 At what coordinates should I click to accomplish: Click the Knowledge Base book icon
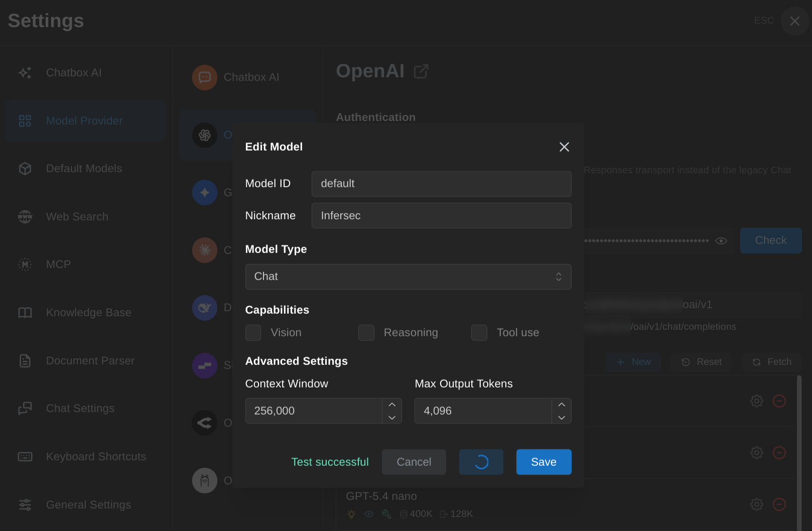[x=25, y=313]
